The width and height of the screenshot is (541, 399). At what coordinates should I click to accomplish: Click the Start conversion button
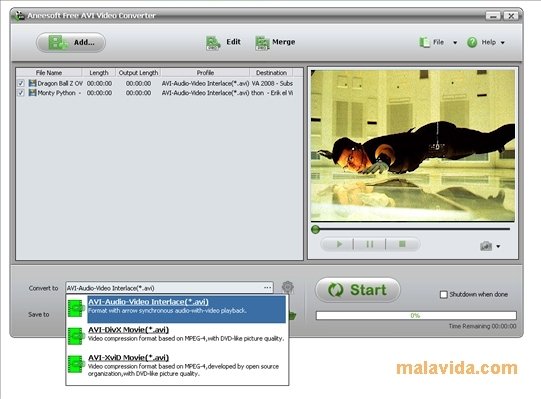click(358, 290)
